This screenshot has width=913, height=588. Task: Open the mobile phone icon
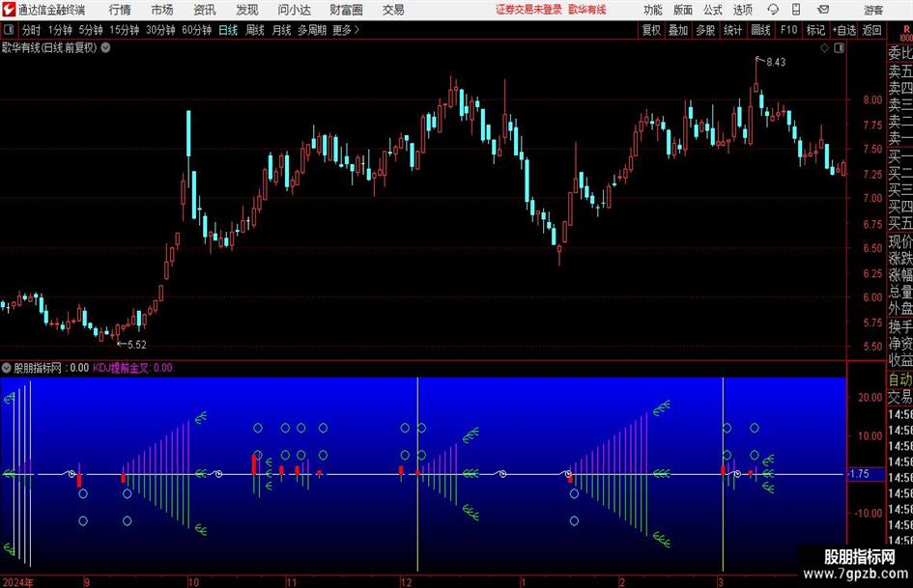(796, 10)
